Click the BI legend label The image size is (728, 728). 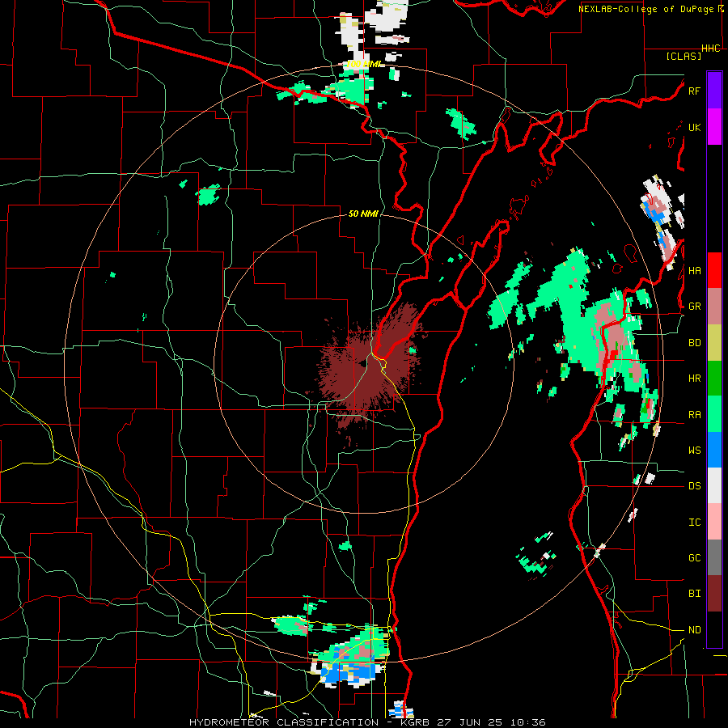694,594
